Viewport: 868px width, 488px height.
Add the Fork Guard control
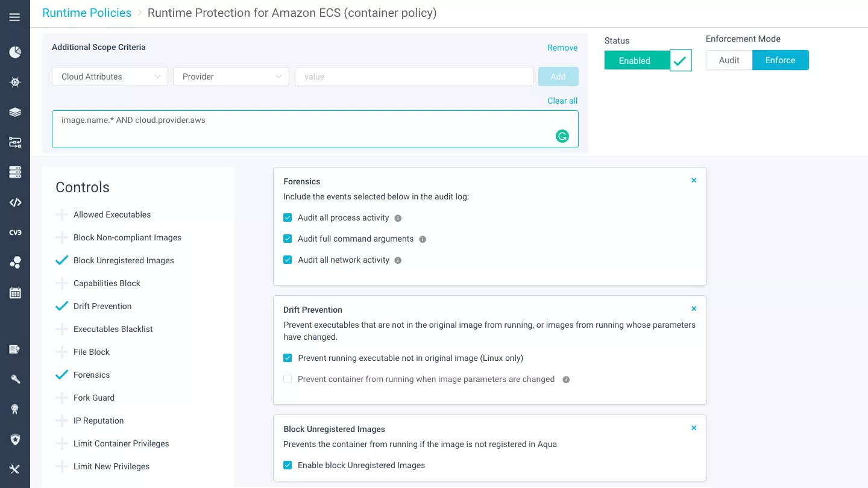61,398
